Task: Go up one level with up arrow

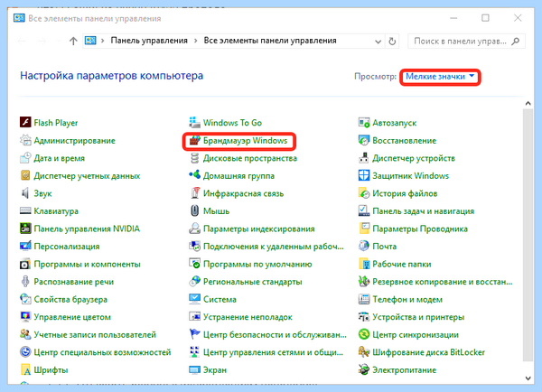Action: 73,42
